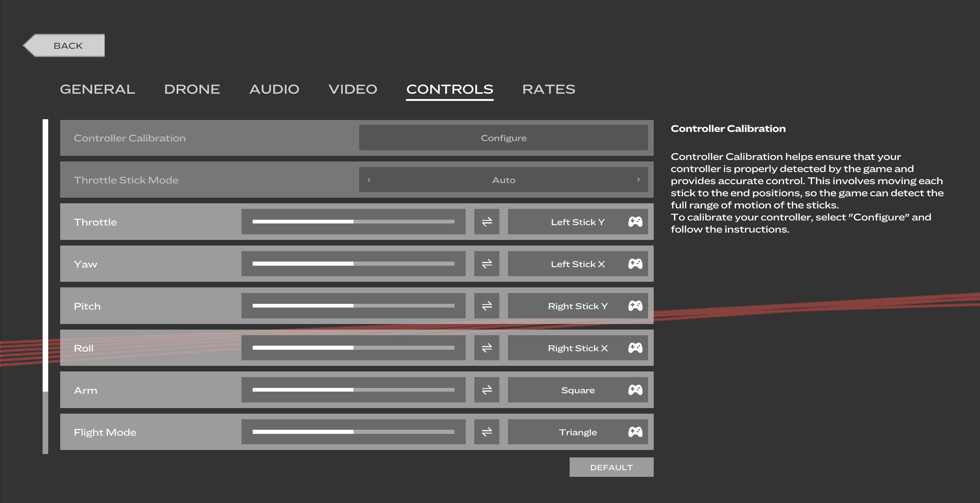Click the gamepad icon in Right Stick Y binding

(635, 306)
